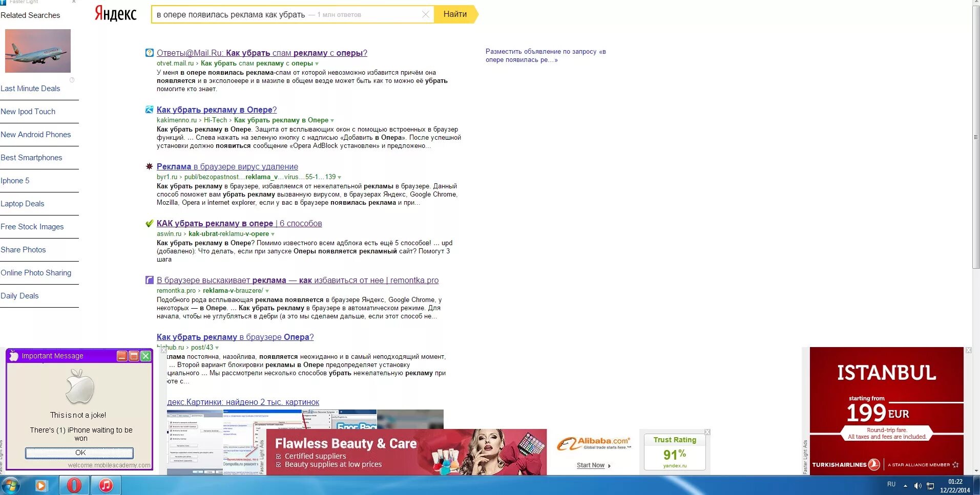Click the Yandex logo
Image resolution: width=980 pixels, height=495 pixels.
(116, 14)
